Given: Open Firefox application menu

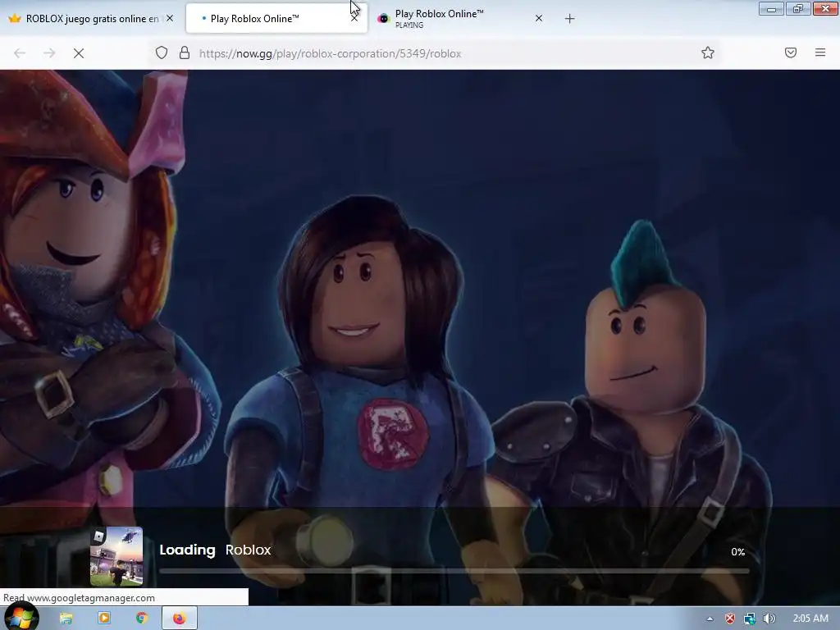Looking at the screenshot, I should tap(820, 52).
